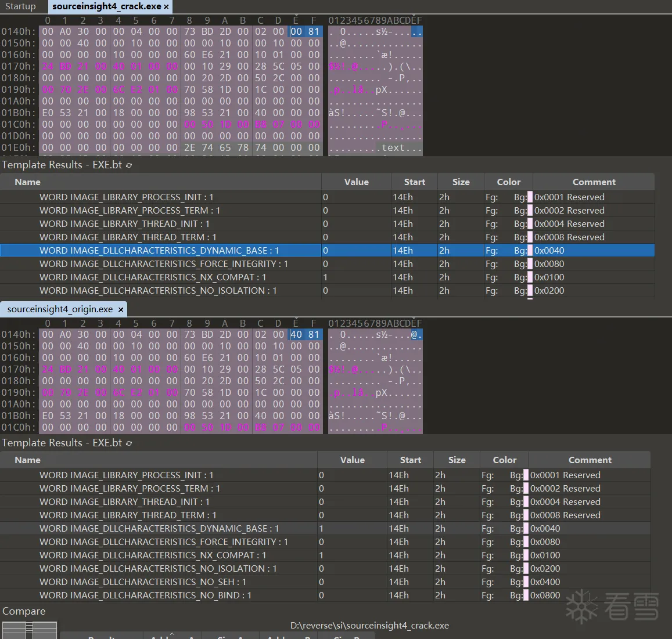672x639 pixels.
Task: Click Bg swatch of PROCESS_INIT row in crack.exe
Action: [x=530, y=197]
